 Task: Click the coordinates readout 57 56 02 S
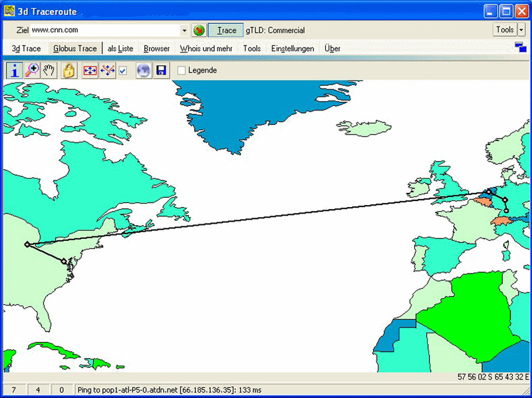pos(493,377)
